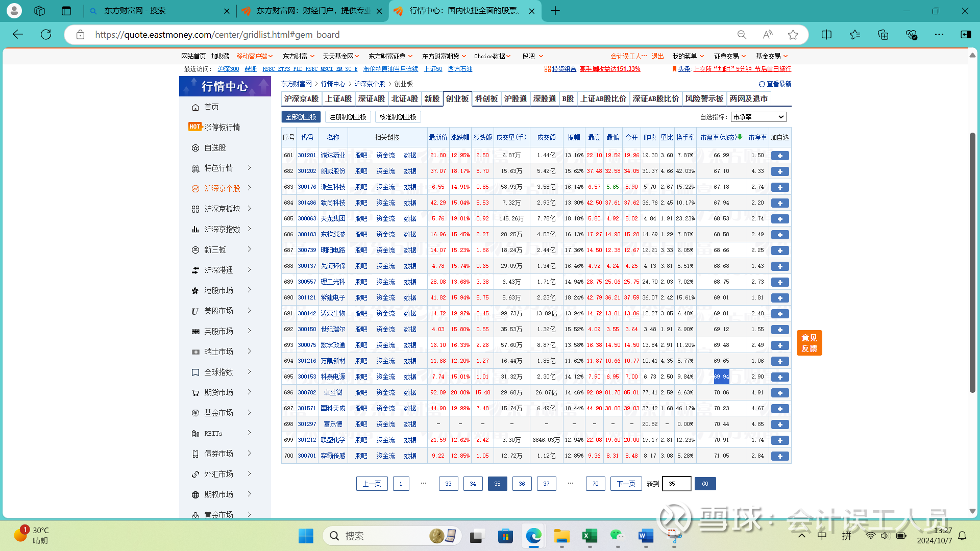Screen dimensions: 980x551
Task: Go to 上一页 page
Action: click(372, 484)
